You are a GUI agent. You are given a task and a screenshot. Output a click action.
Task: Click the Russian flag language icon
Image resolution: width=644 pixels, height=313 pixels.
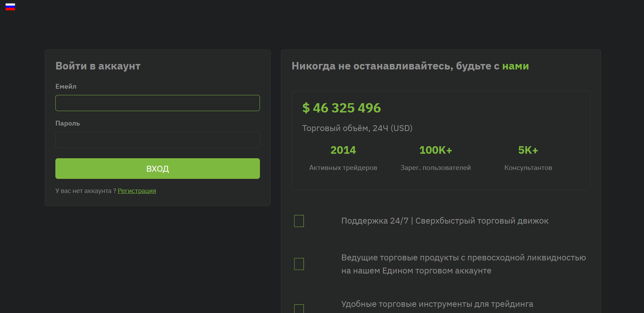tap(10, 7)
